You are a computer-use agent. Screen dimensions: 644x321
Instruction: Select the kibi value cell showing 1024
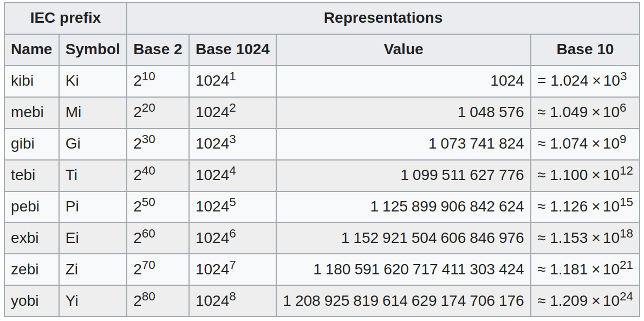point(507,81)
